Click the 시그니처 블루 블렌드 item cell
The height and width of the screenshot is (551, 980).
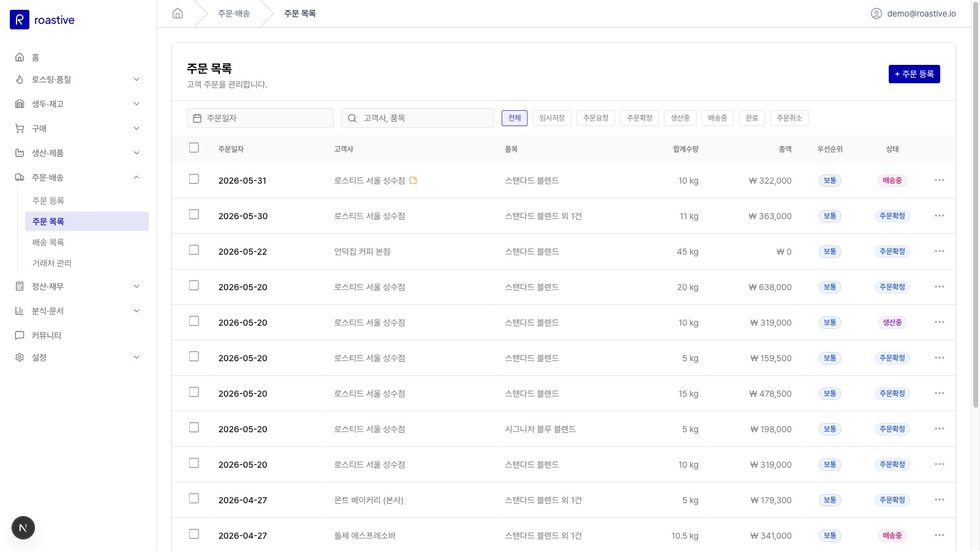(540, 429)
